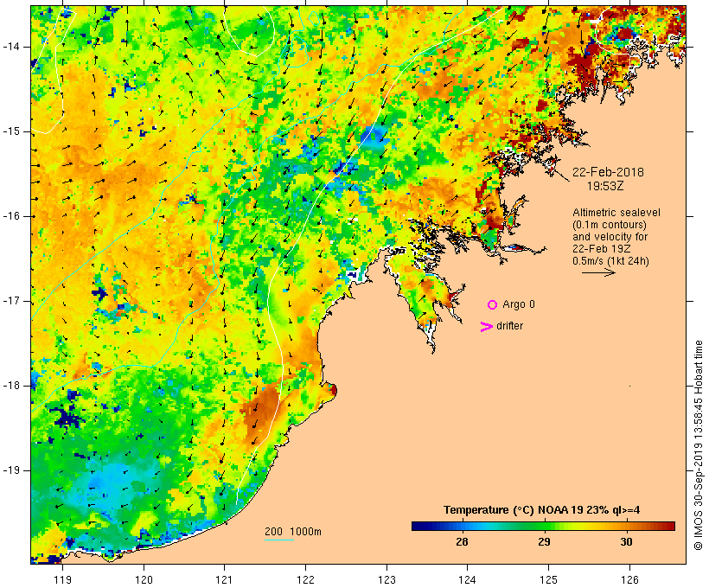Click the date text 22-Feb-2018
709x588 pixels.
tap(608, 172)
